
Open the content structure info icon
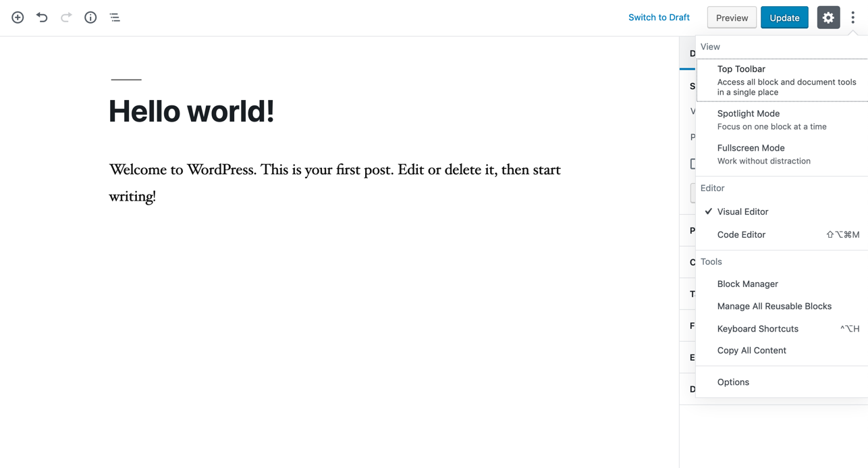coord(90,18)
